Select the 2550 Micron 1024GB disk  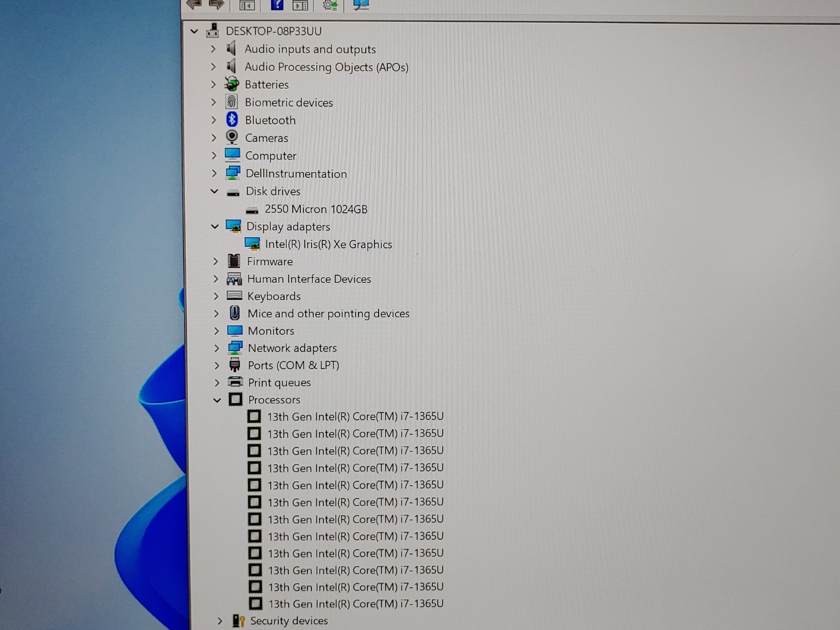pos(316,209)
